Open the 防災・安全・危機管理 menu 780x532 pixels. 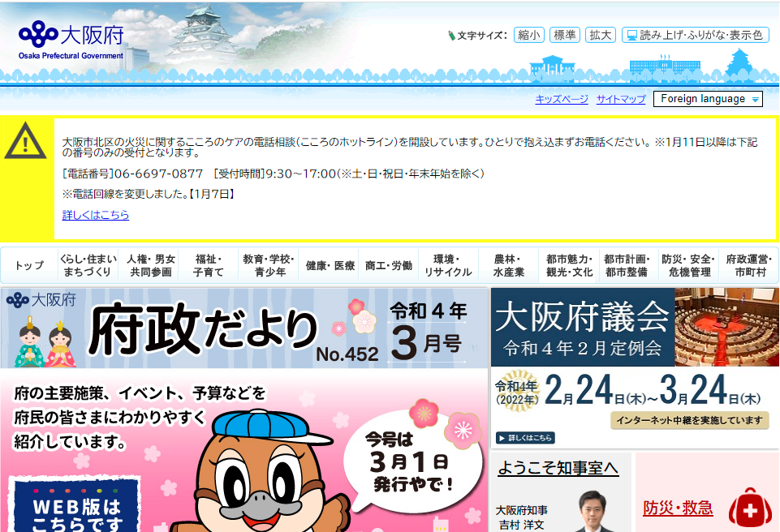point(688,265)
